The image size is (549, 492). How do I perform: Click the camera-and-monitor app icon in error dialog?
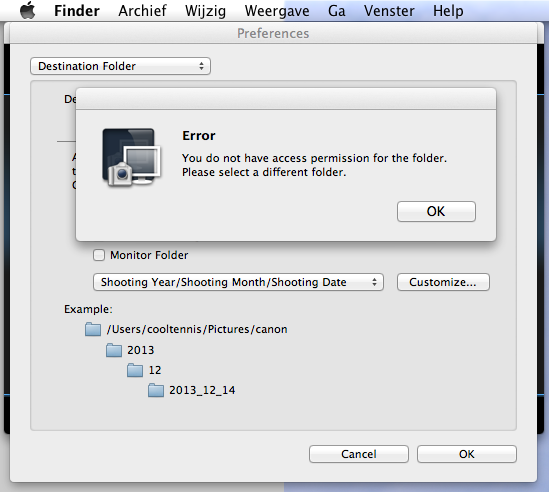(x=132, y=157)
